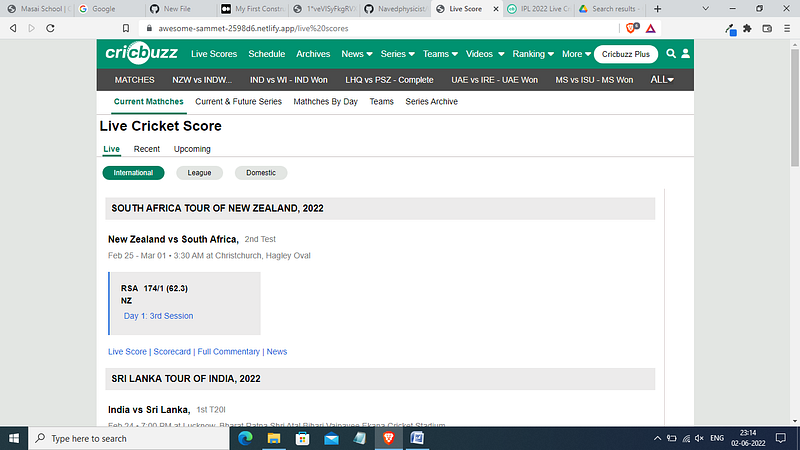Select the International filter pill
This screenshot has height=450, width=800.
(133, 173)
